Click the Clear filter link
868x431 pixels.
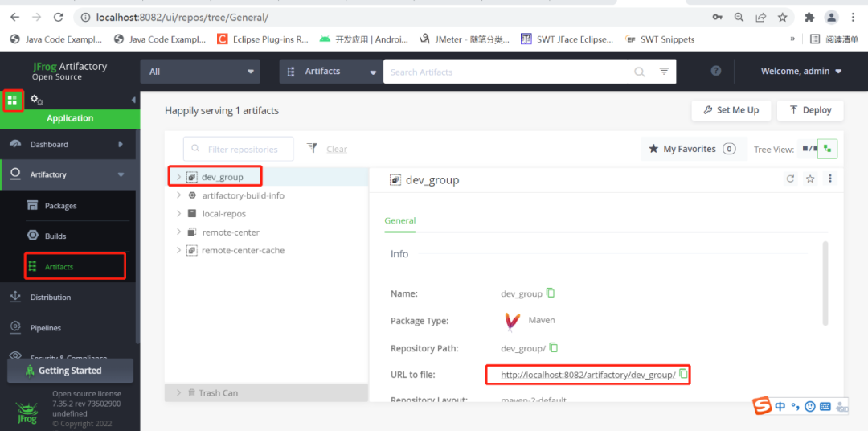click(x=337, y=149)
